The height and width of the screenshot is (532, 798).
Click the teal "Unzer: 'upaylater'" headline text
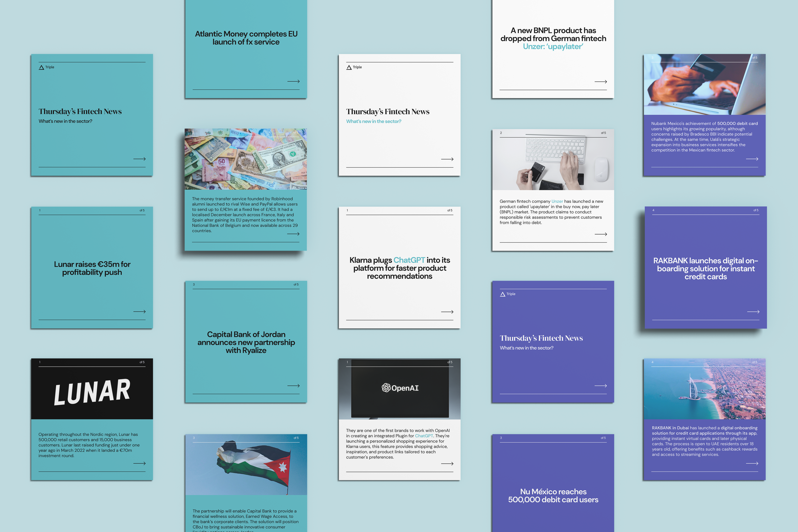(x=553, y=46)
